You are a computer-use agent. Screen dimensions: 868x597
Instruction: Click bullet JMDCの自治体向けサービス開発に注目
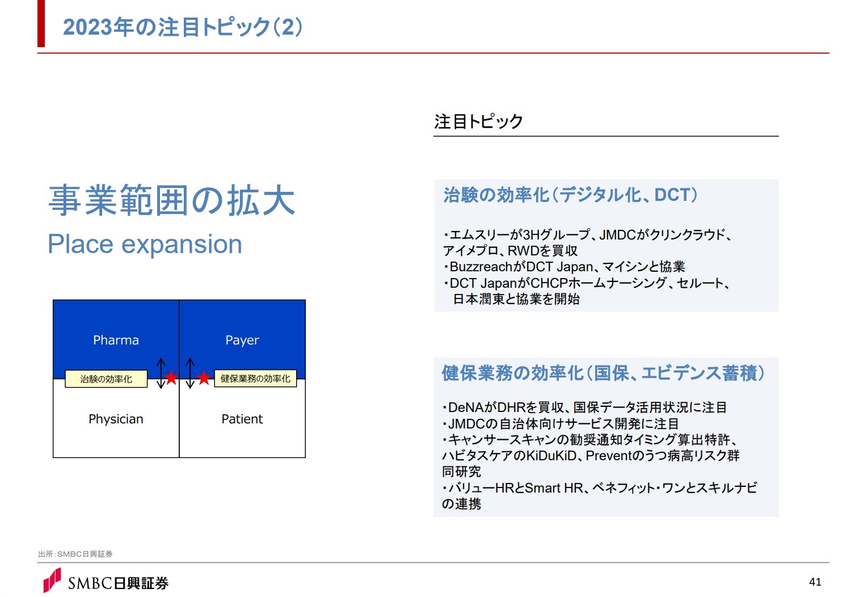561,424
